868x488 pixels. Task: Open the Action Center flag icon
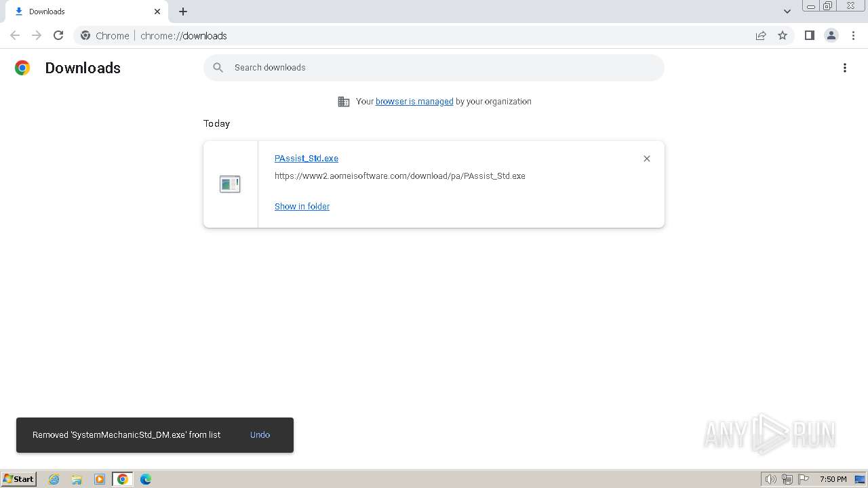point(804,479)
